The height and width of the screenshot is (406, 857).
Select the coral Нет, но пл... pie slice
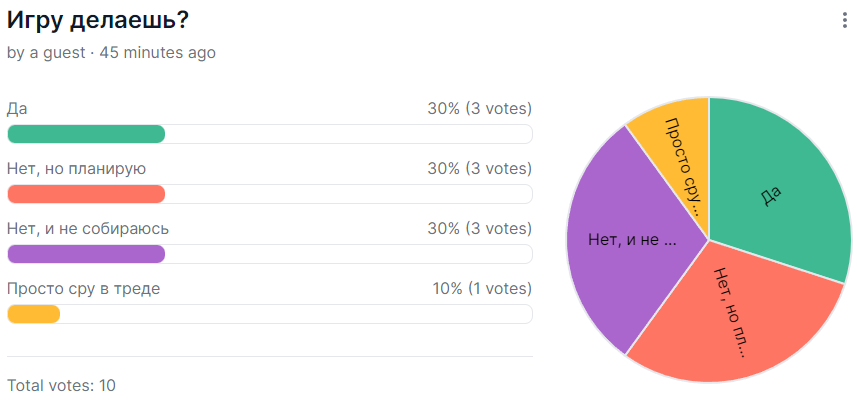[x=732, y=317]
